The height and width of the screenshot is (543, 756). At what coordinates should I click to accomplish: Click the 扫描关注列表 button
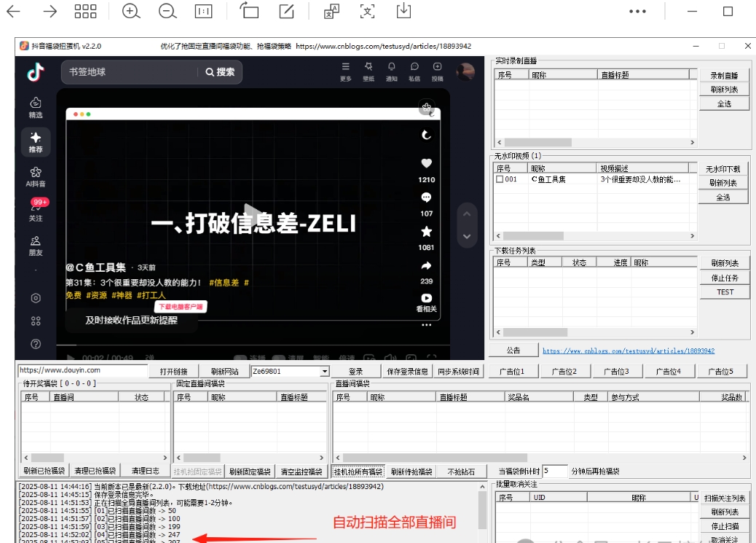(x=725, y=498)
